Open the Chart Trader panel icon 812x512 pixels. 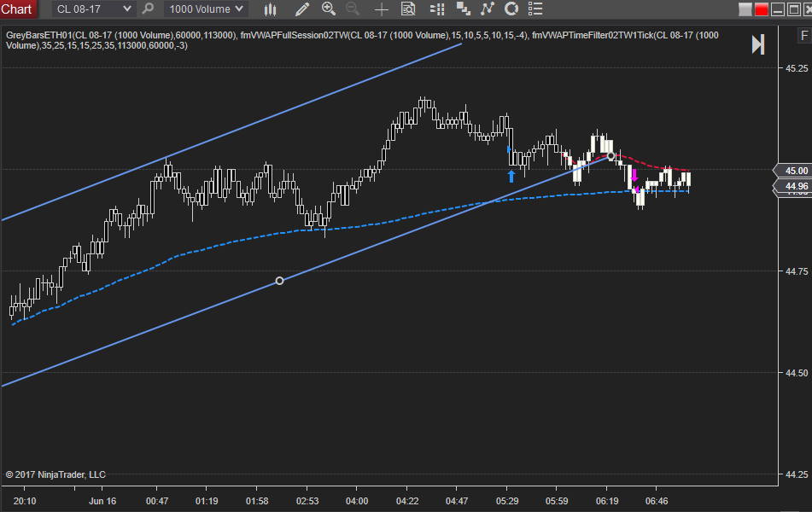pos(437,9)
